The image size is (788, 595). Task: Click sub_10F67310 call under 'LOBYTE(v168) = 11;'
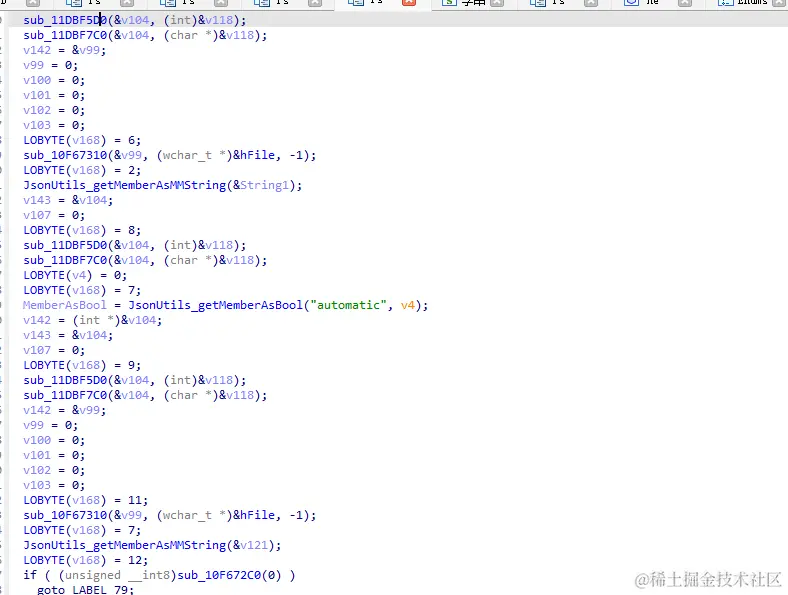65,515
